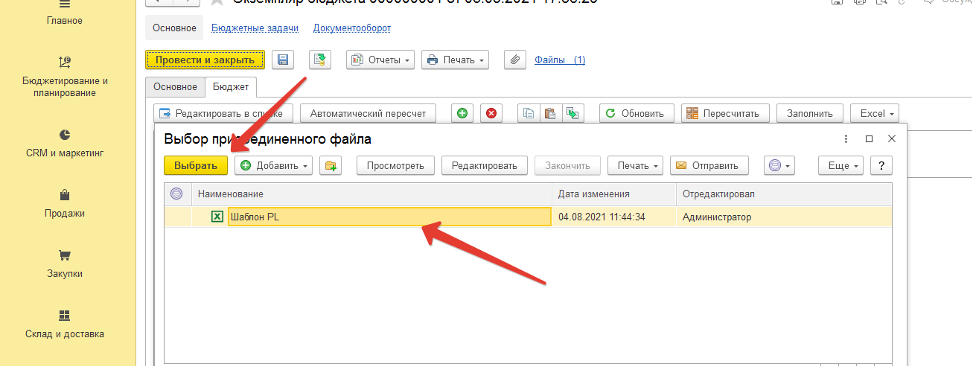Open the round icon dropdown in dialog
Image resolution: width=972 pixels, height=366 pixels.
780,166
